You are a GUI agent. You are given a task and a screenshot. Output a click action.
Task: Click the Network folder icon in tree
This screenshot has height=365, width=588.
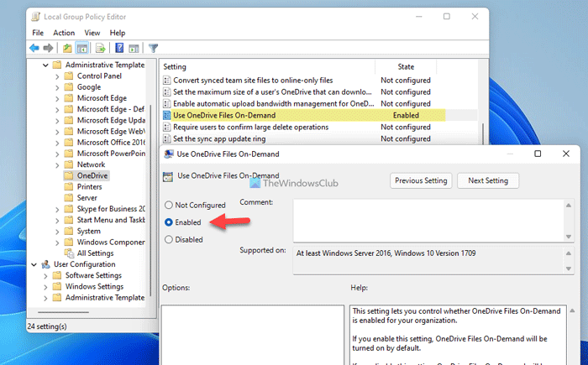69,164
